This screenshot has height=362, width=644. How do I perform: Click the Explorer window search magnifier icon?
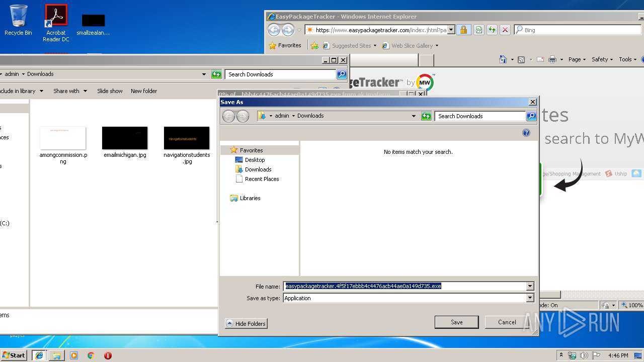pyautogui.click(x=342, y=74)
